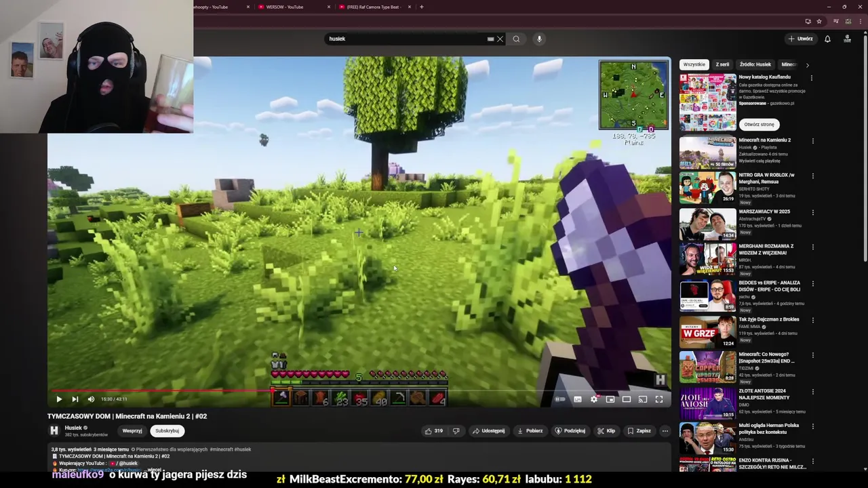
Task: Click the Pobierz download button
Action: [x=530, y=430]
